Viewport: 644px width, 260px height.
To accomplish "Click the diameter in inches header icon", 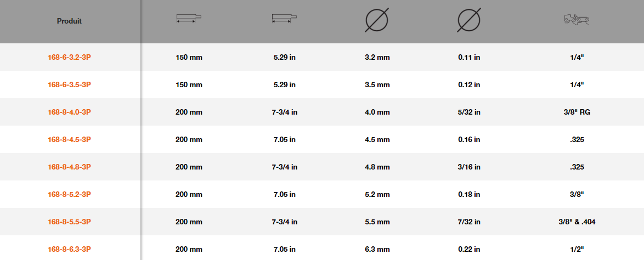I will point(469,20).
